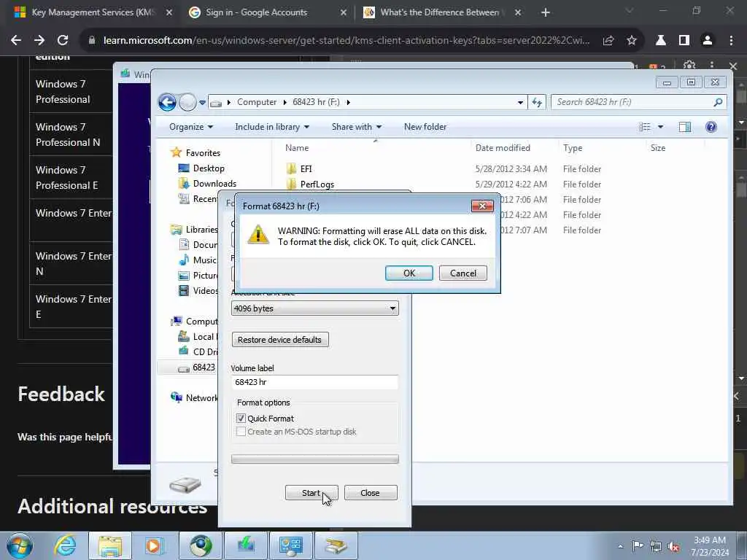
Task: Click Start in the Format dialog
Action: pyautogui.click(x=311, y=493)
